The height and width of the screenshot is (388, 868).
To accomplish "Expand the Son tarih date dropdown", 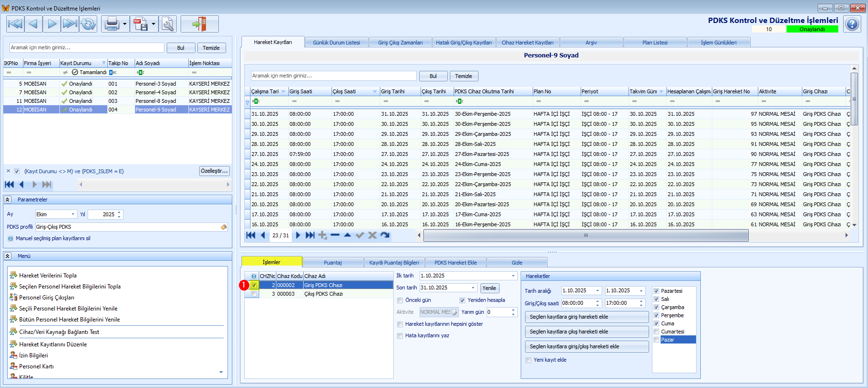I will 473,288.
